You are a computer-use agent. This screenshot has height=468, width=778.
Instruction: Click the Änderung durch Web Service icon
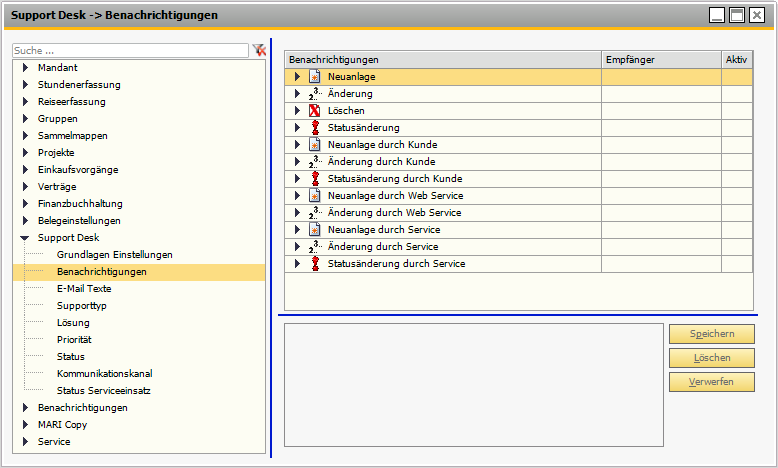coord(315,212)
